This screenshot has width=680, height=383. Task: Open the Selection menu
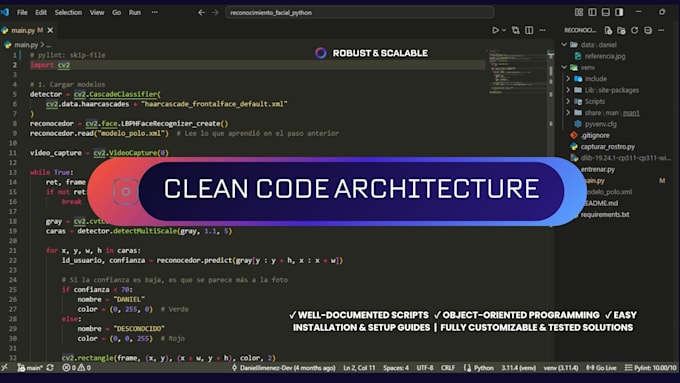tap(68, 12)
